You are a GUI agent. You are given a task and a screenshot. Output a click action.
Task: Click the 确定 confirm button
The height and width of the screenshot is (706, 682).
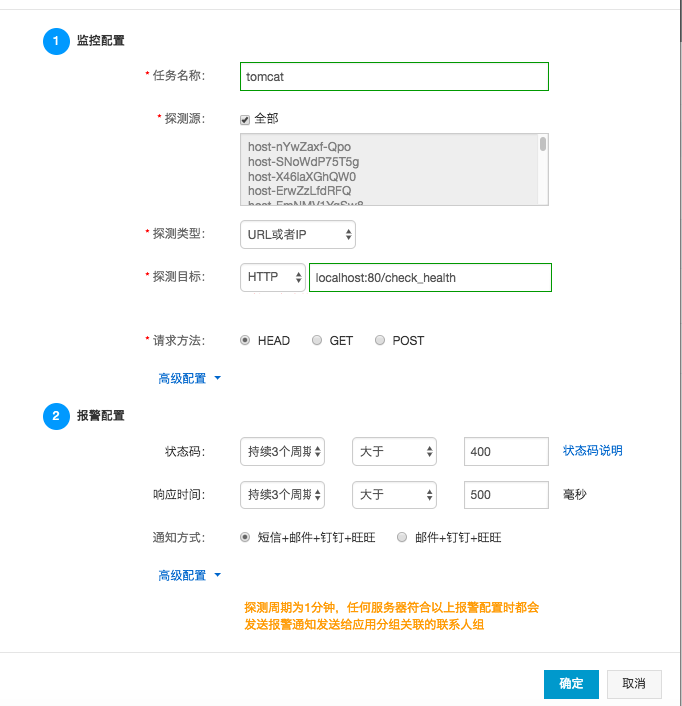tap(571, 684)
